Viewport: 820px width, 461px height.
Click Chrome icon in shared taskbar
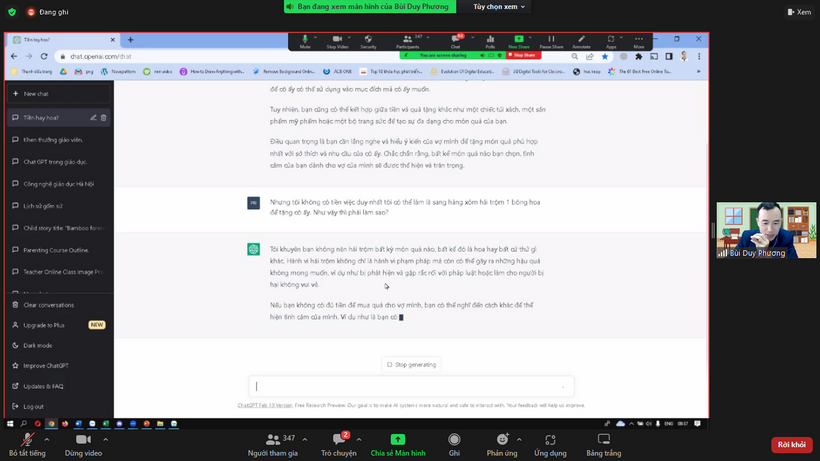[x=51, y=423]
